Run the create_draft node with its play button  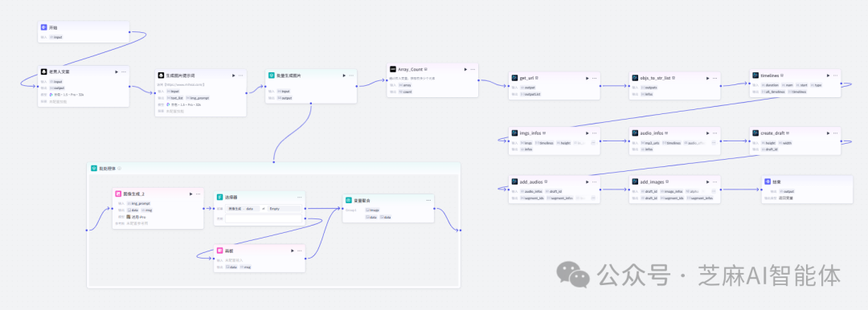828,133
